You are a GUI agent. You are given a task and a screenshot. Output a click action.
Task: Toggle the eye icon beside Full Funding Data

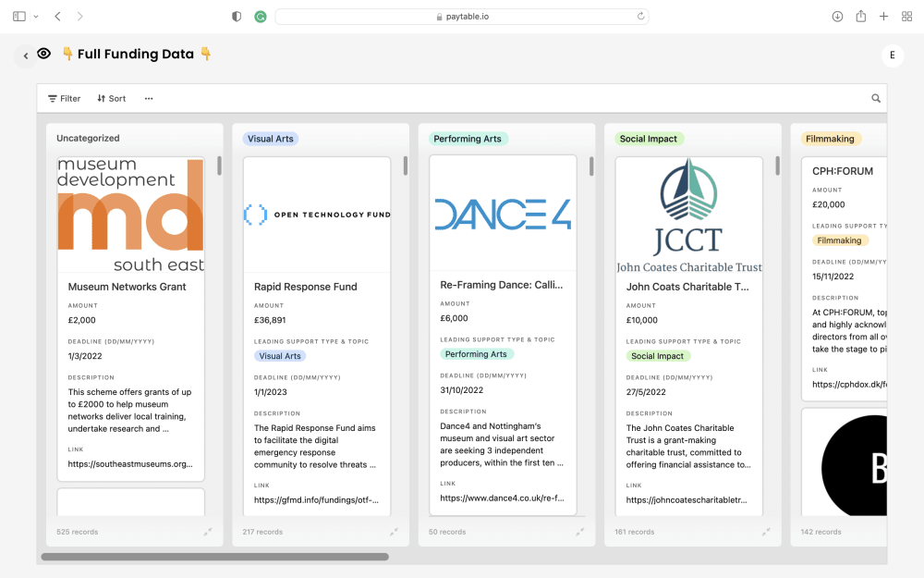[x=43, y=55]
